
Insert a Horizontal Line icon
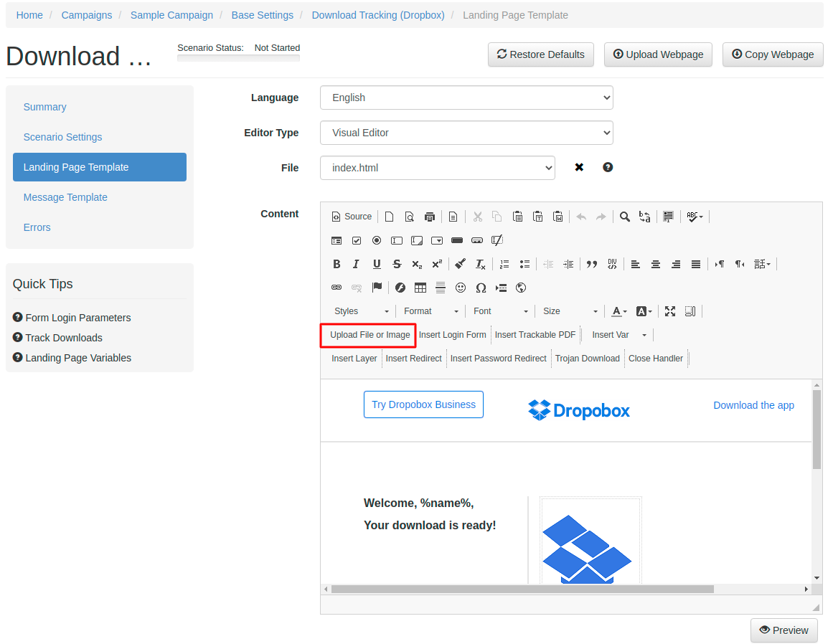click(x=441, y=288)
